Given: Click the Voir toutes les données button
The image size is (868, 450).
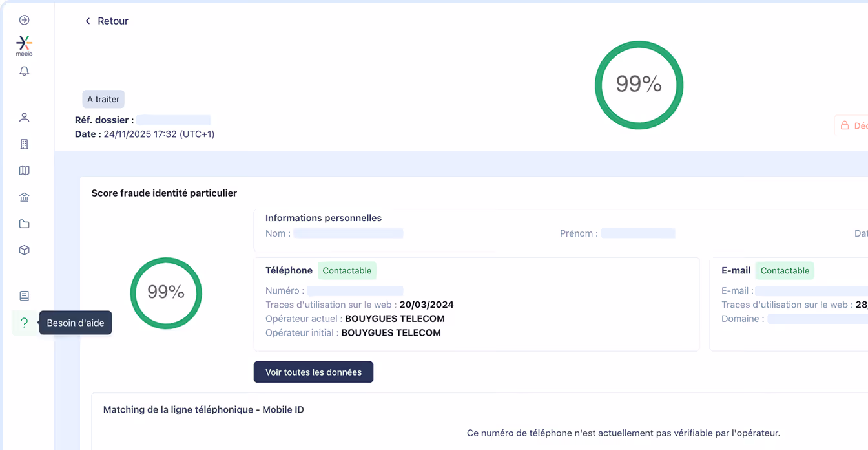Looking at the screenshot, I should point(313,372).
